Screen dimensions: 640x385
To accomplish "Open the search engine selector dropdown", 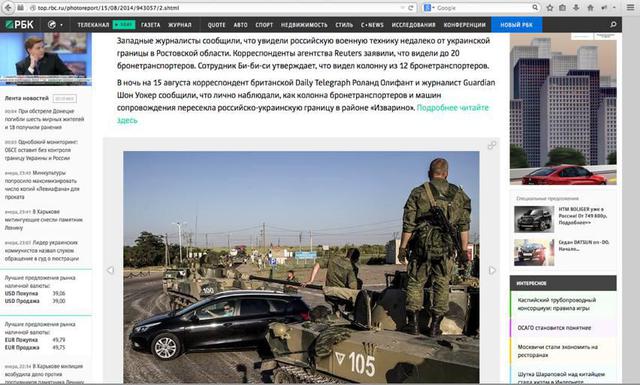I will [429, 8].
